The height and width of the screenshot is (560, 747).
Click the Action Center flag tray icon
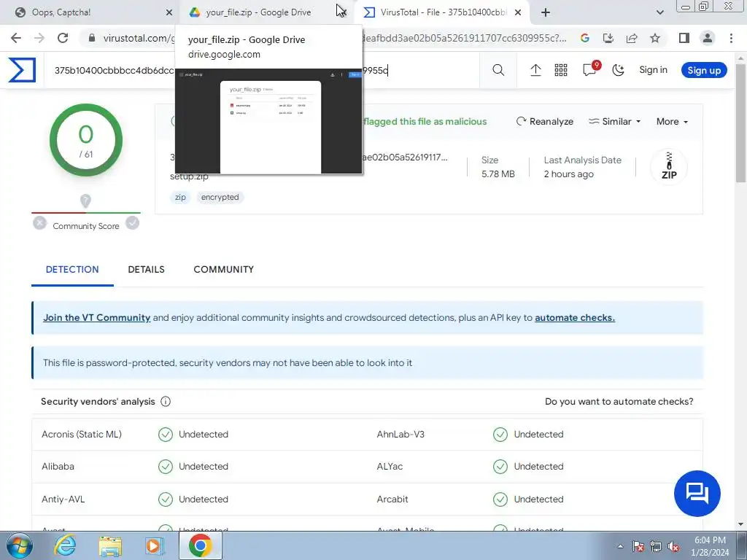(x=638, y=547)
